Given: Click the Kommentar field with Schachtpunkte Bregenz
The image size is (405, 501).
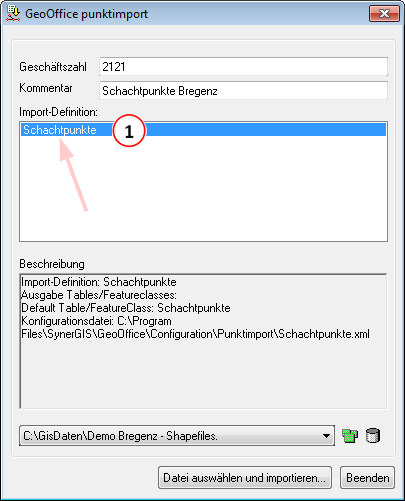Looking at the screenshot, I should [243, 91].
